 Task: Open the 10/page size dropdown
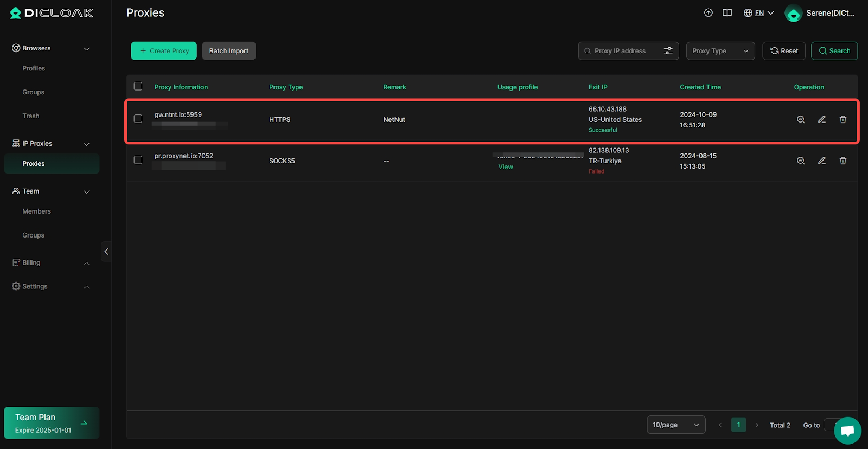(676, 425)
